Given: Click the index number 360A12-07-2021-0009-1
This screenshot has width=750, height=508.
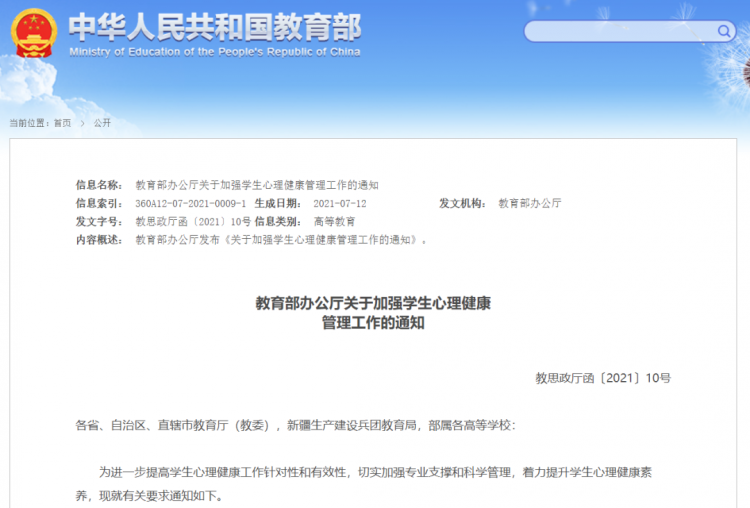Looking at the screenshot, I should (190, 204).
